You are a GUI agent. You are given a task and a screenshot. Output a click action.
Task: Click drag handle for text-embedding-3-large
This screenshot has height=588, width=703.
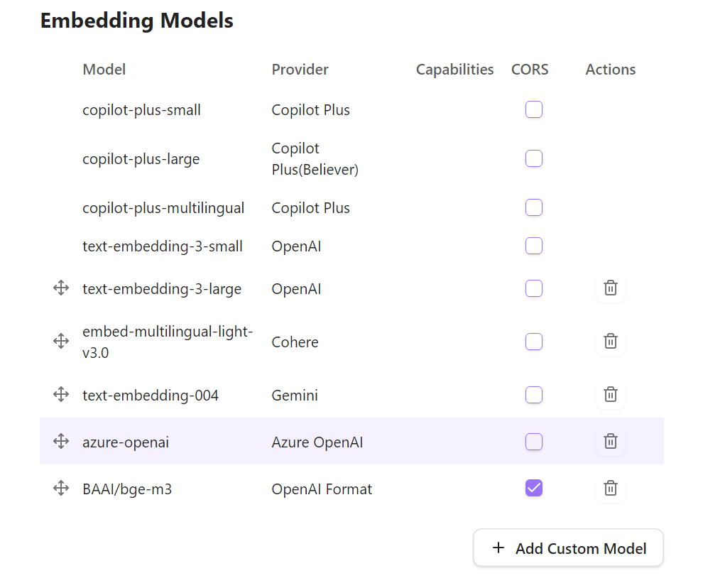[x=61, y=288]
